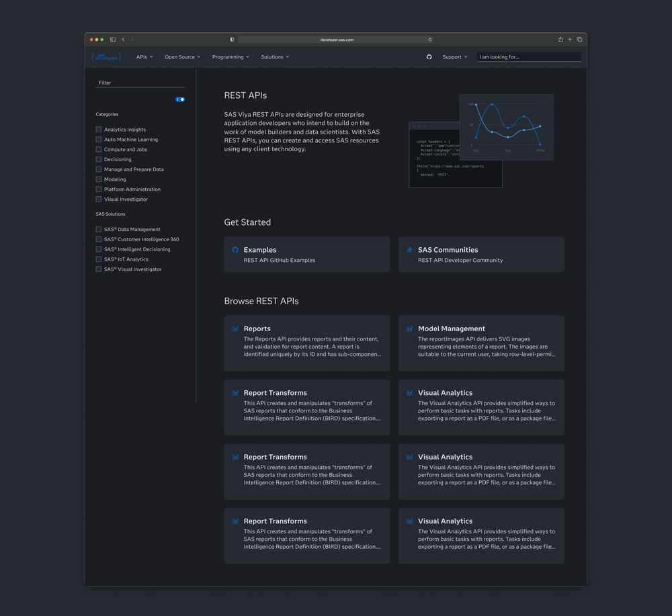
Task: Click the SAS Communities card icon
Action: 410,250
